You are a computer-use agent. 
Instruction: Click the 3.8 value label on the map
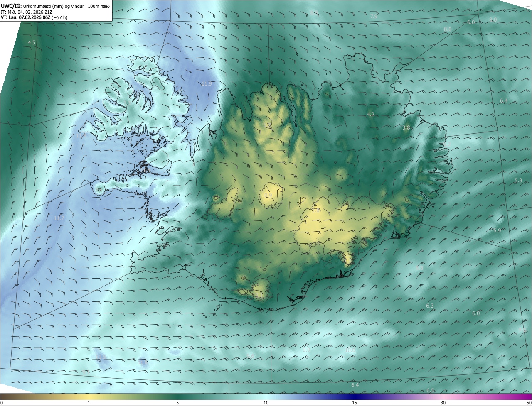(406, 128)
